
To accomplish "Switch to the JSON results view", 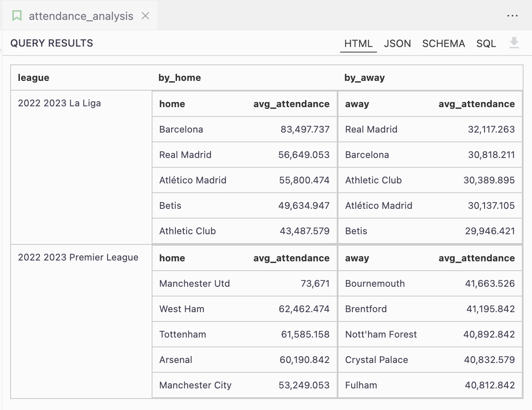I will [397, 43].
